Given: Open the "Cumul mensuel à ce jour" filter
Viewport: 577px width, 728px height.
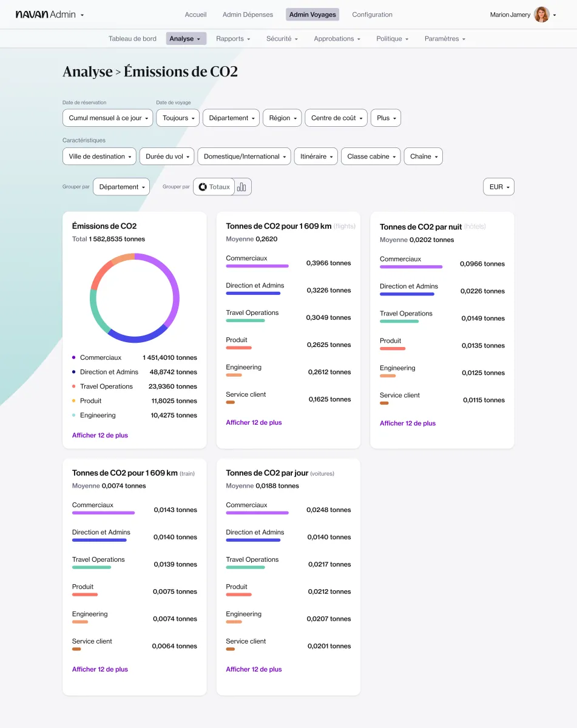Looking at the screenshot, I should tap(107, 118).
